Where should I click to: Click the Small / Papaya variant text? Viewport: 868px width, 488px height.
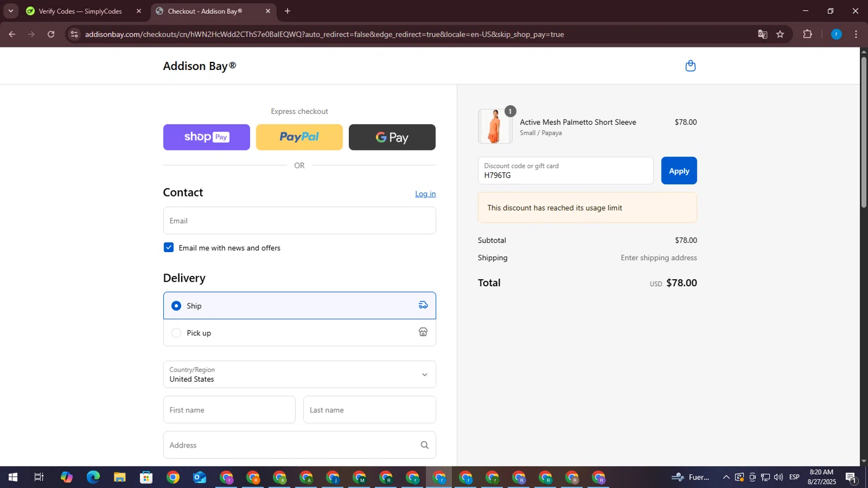(x=540, y=133)
